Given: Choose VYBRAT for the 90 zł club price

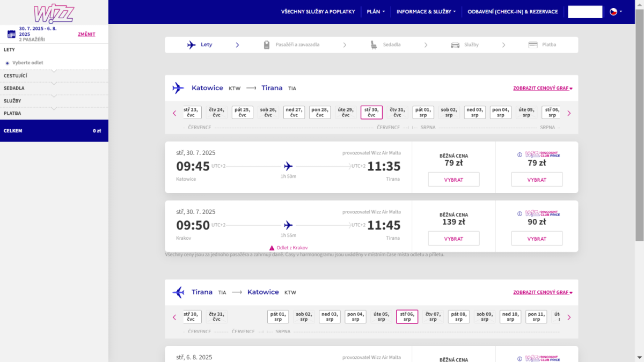Looking at the screenshot, I should [537, 239].
